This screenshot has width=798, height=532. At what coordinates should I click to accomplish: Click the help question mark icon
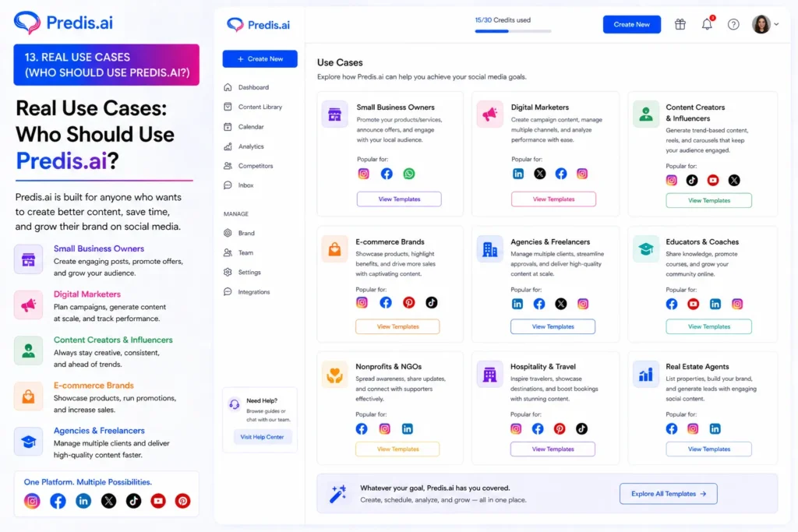(x=733, y=24)
